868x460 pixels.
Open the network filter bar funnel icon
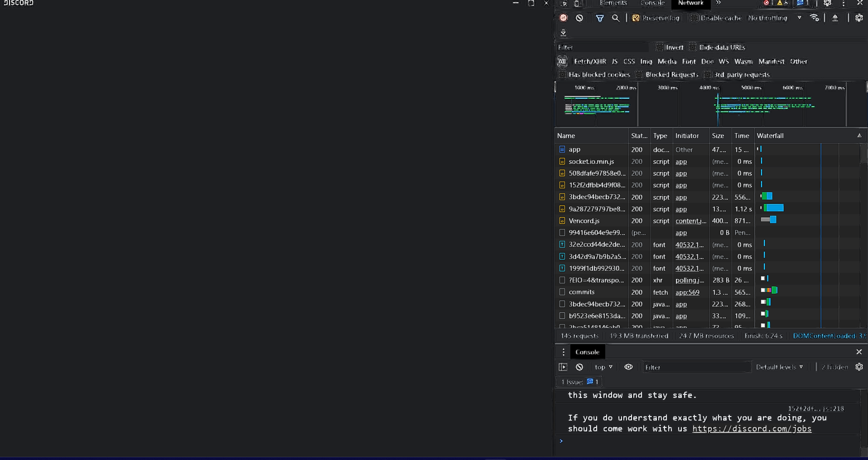(x=600, y=18)
